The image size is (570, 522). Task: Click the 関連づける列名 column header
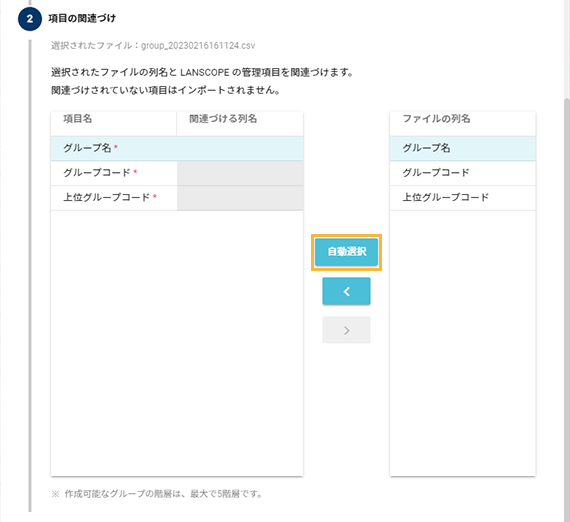click(x=240, y=124)
